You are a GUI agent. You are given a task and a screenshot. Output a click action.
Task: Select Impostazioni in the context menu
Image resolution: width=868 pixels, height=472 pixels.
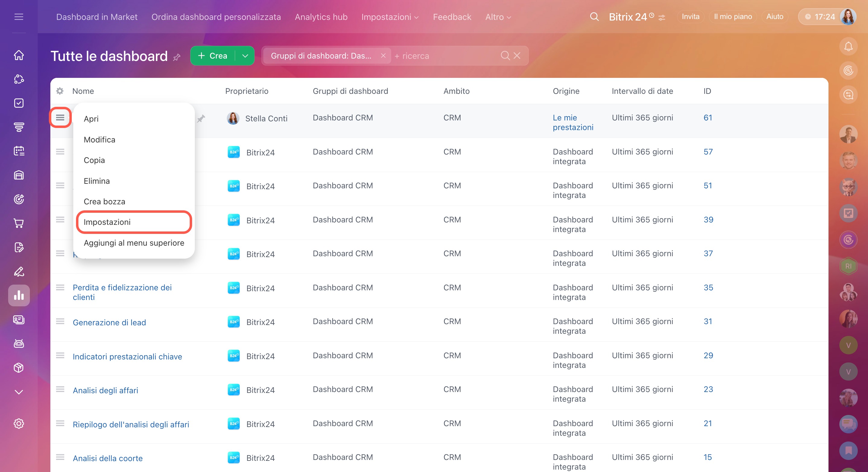[x=107, y=222]
